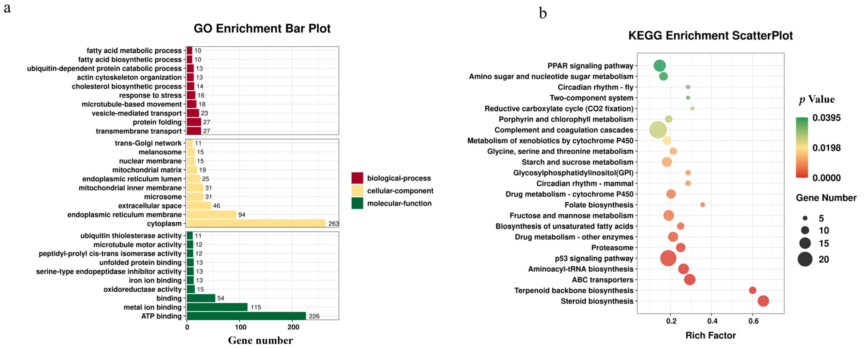Click the Steroid biosynthesis bubble

763,301
